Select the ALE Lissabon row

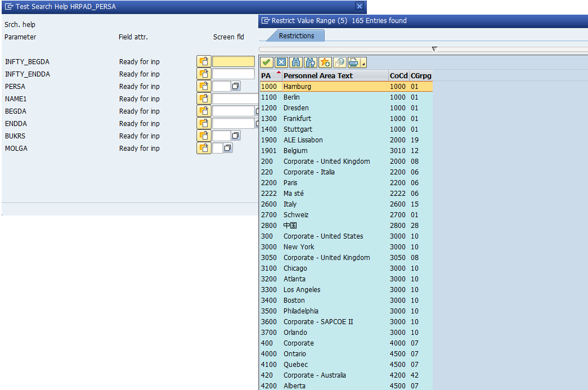click(x=346, y=140)
